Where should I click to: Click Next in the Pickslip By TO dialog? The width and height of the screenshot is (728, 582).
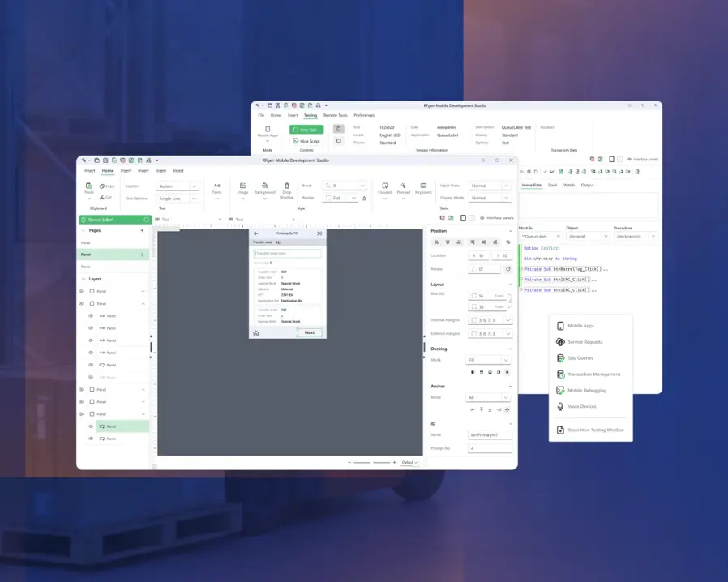pos(309,332)
